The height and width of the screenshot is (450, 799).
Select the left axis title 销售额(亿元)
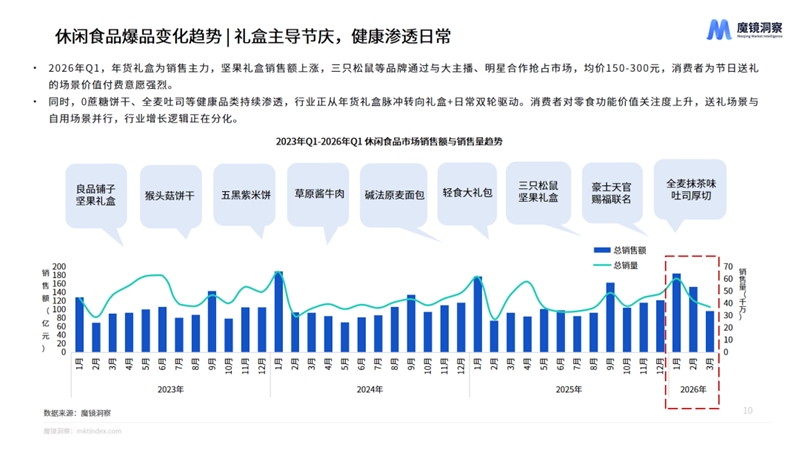(x=45, y=310)
